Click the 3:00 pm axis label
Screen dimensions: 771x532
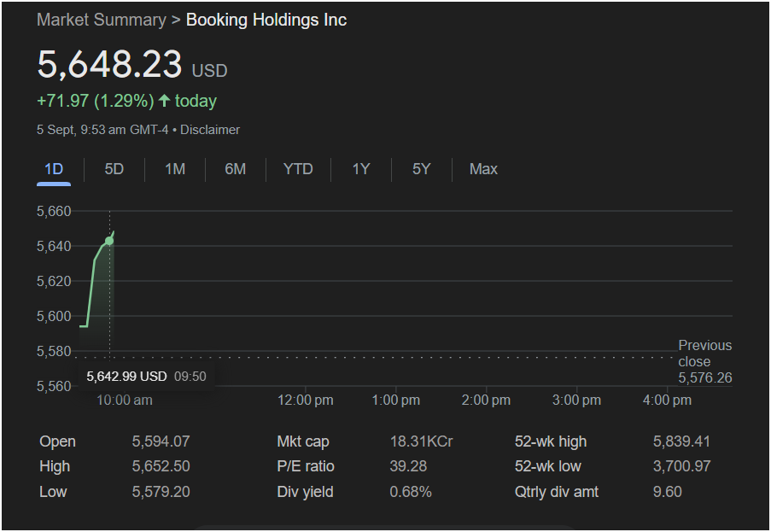(576, 400)
